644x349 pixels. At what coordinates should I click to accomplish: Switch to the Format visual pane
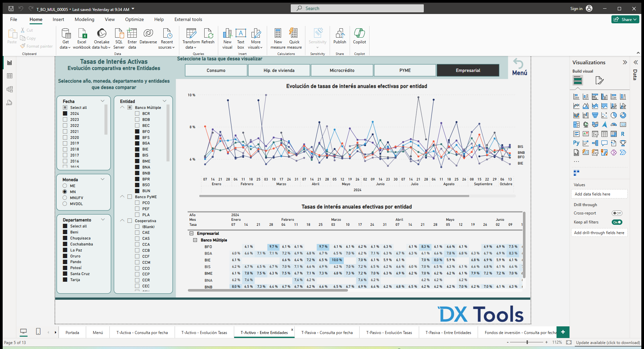pos(599,80)
